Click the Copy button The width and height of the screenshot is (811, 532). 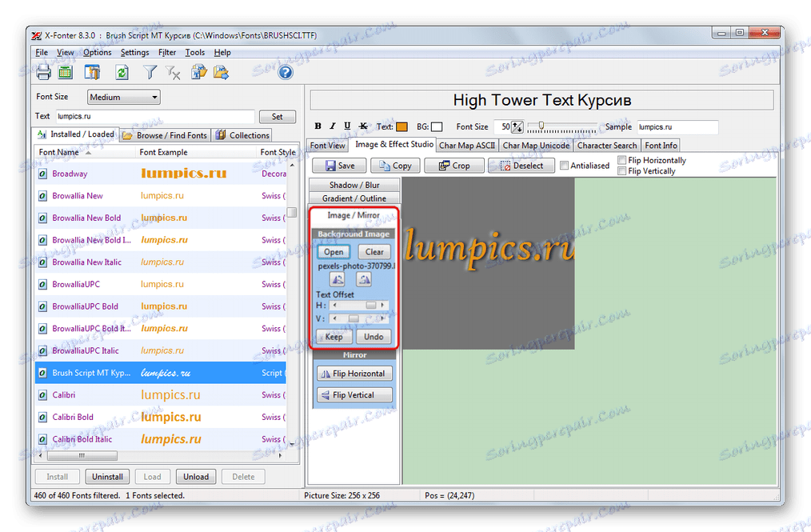pos(395,166)
